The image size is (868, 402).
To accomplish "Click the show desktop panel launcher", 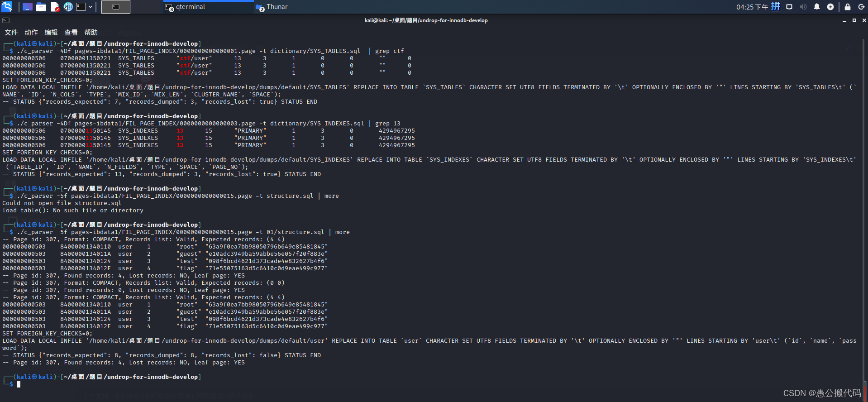I will (28, 7).
